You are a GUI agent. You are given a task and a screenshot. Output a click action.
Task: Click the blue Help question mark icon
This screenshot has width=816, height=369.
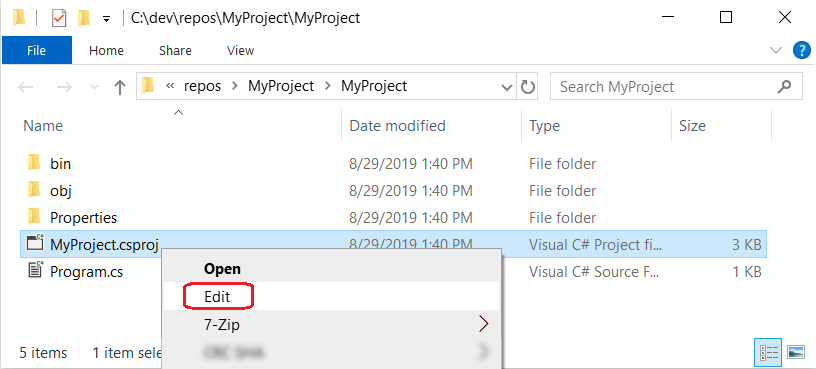pos(801,50)
